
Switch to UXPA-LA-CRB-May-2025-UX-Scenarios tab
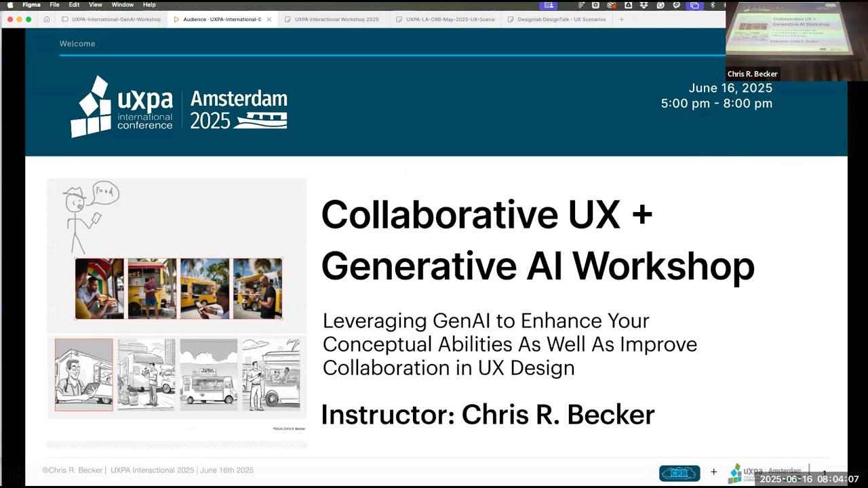click(446, 20)
